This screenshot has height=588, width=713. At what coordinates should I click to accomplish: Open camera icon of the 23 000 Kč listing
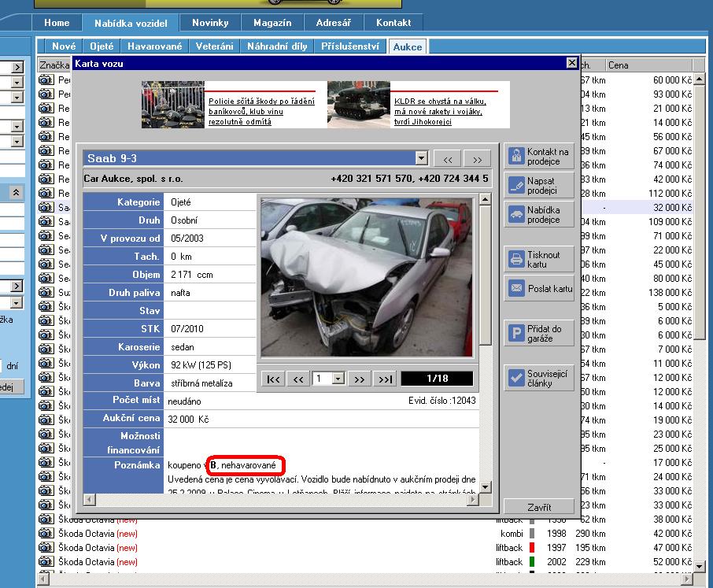click(46, 435)
